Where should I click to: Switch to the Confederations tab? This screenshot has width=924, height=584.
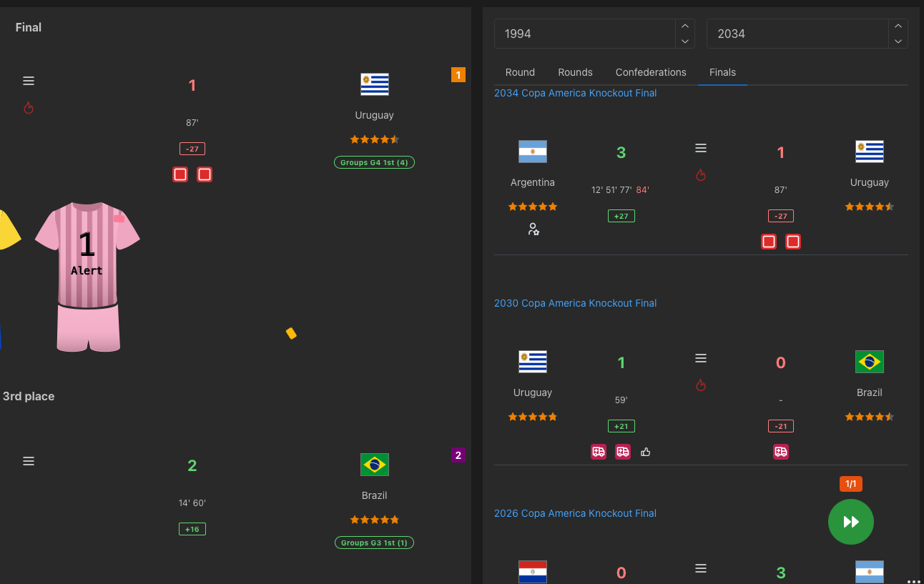click(x=651, y=72)
